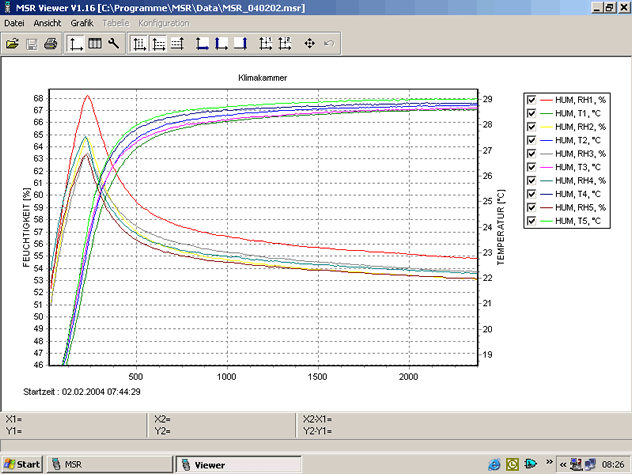This screenshot has height=474, width=632.
Task: Click the blue right-axis toolbar icon
Action: (x=240, y=44)
